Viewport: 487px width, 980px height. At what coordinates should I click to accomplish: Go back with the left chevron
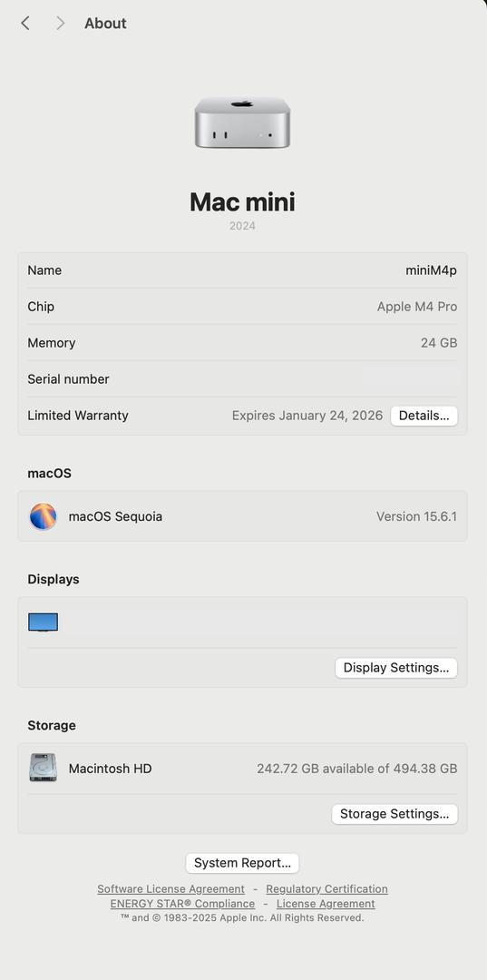tap(25, 23)
